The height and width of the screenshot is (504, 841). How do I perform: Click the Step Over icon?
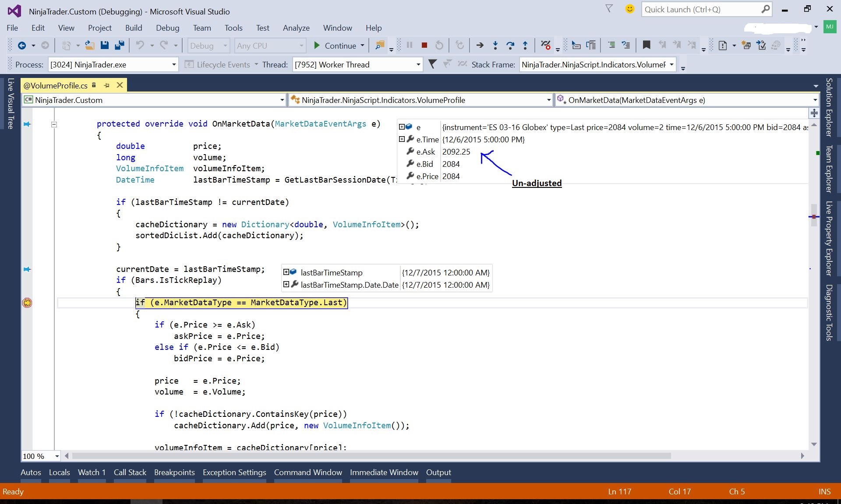pyautogui.click(x=510, y=45)
